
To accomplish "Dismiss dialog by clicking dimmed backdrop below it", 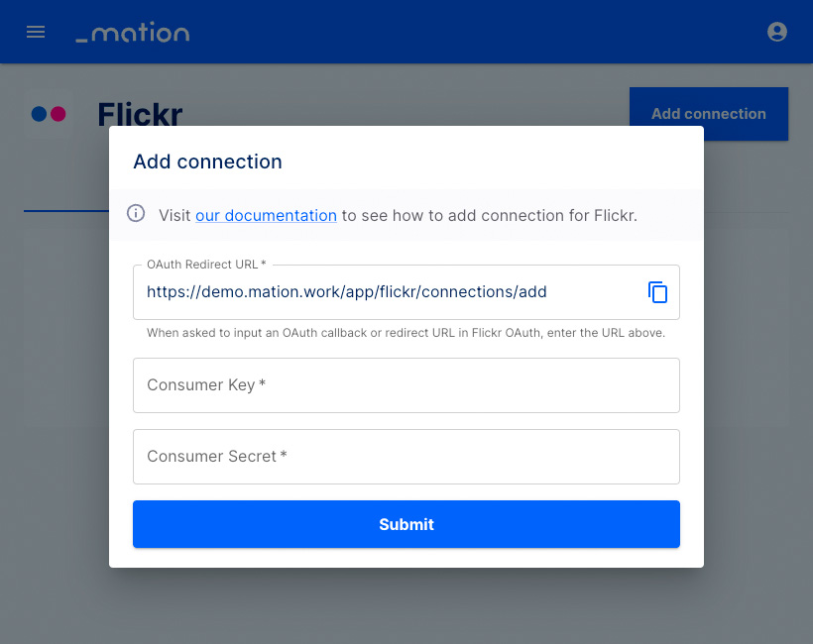I will pyautogui.click(x=406, y=606).
